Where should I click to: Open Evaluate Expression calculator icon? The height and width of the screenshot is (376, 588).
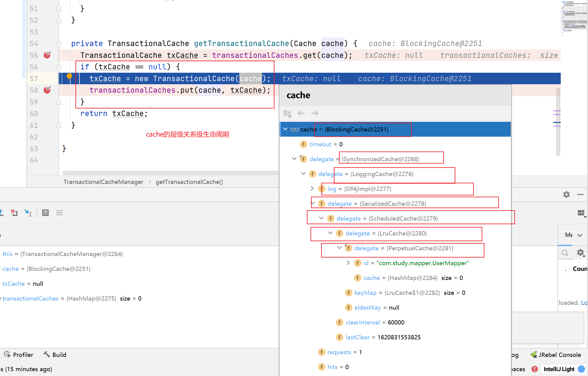pyautogui.click(x=45, y=213)
